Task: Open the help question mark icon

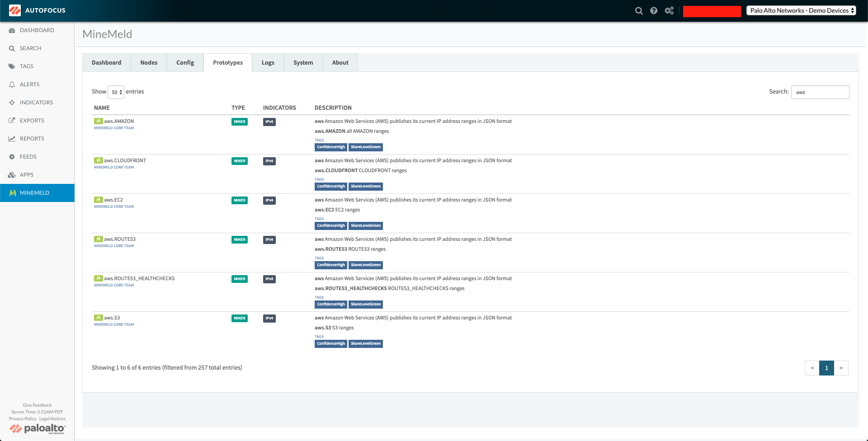Action: pos(654,11)
